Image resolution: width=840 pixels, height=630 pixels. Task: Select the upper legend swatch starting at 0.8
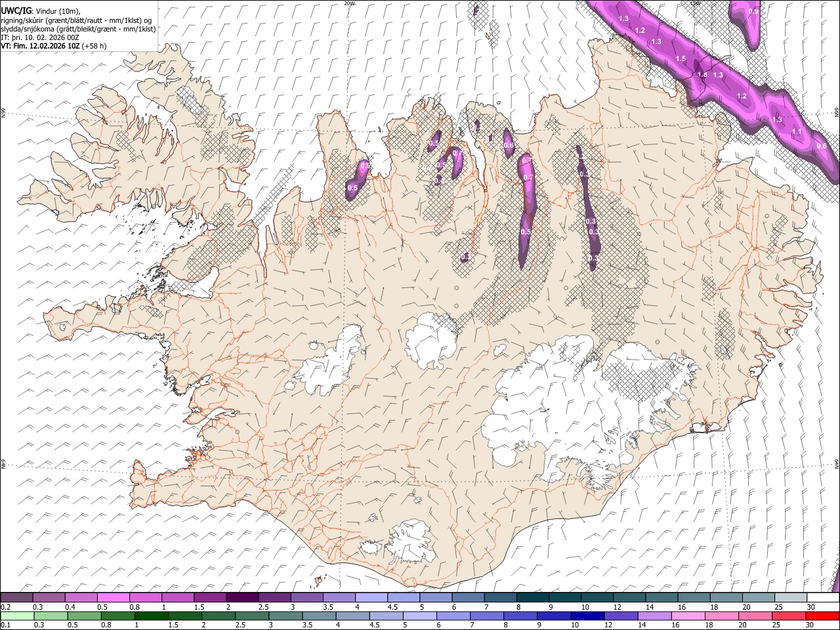[145, 597]
